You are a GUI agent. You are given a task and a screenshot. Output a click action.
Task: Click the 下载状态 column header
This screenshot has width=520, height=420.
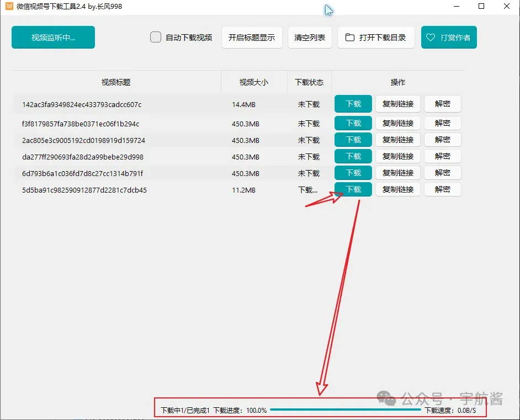(x=309, y=82)
